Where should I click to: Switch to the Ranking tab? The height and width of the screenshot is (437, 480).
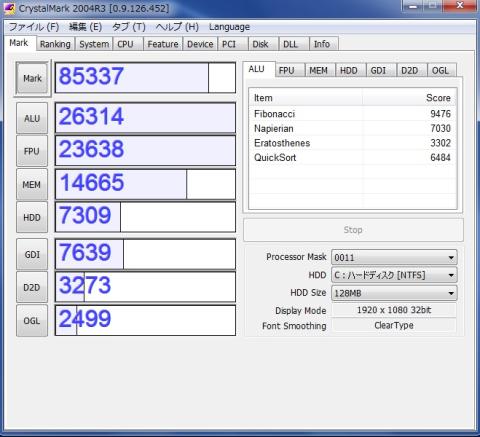click(x=55, y=44)
